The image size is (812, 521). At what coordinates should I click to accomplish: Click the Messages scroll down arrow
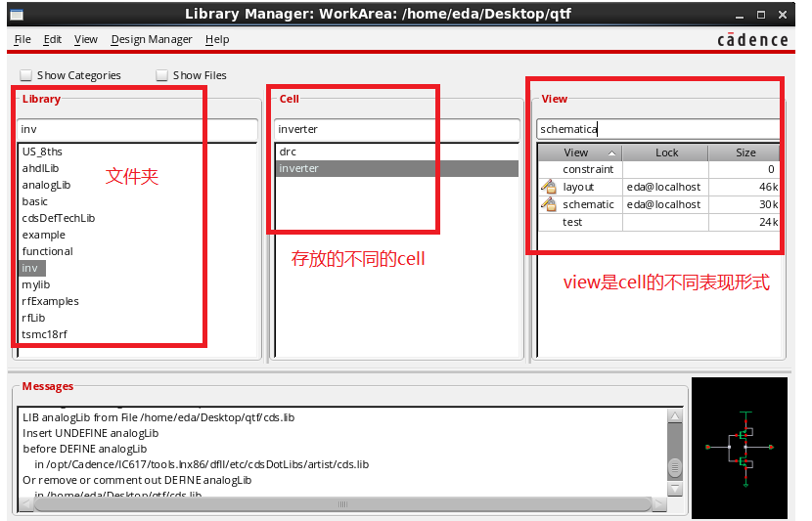675,488
